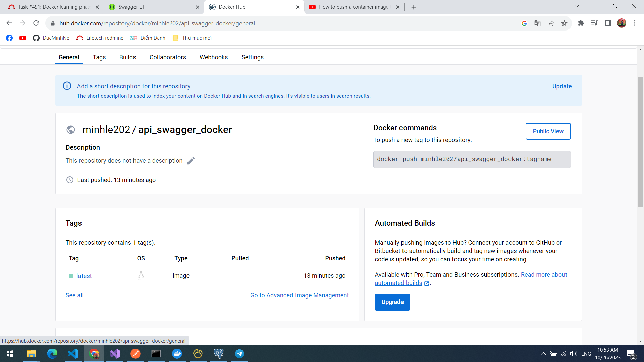Click the blue Upgrade button
The width and height of the screenshot is (644, 362).
pyautogui.click(x=392, y=302)
